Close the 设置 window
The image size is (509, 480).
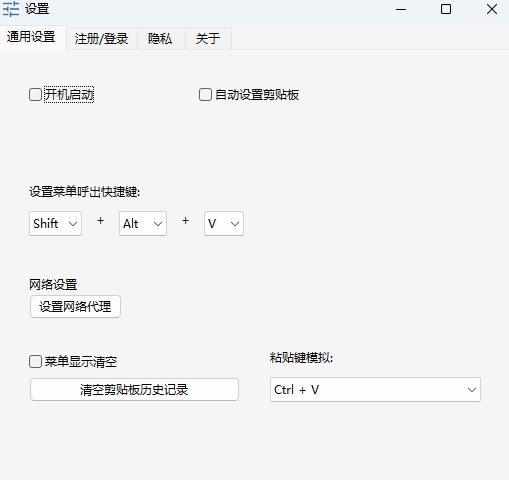click(492, 9)
